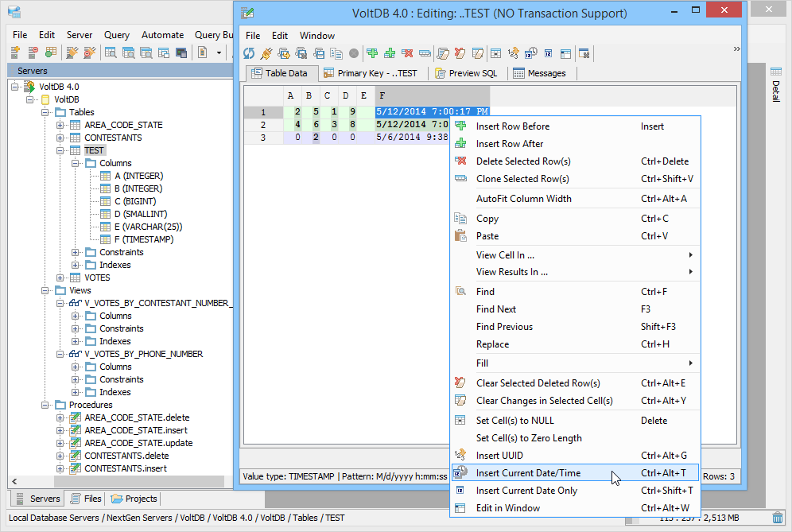Viewport: 792px width, 532px height.
Task: Click Clear Changes in Selected Cells toolbar icon
Action: click(x=477, y=53)
